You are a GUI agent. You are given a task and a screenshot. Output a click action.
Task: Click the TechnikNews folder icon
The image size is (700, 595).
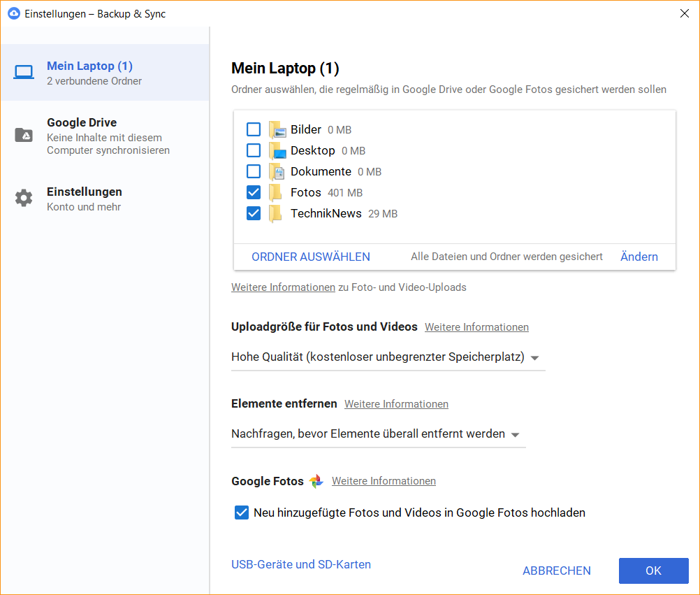[x=275, y=213]
